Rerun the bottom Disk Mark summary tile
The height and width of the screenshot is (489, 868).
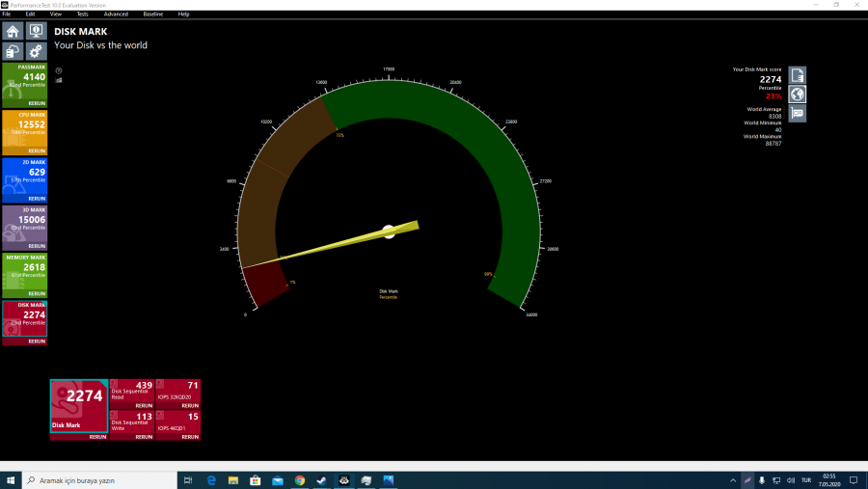coord(98,437)
